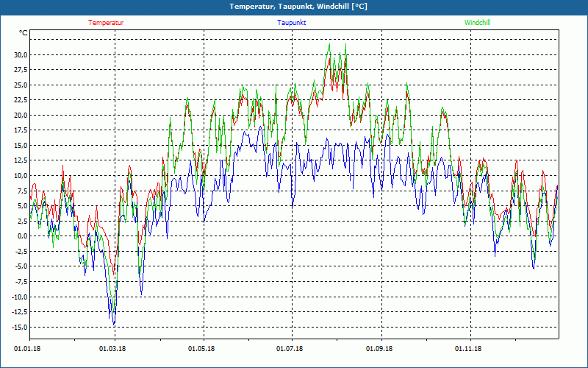Click the red Temperatur legend label
Image resolution: width=588 pixels, height=368 pixels.
pos(106,23)
